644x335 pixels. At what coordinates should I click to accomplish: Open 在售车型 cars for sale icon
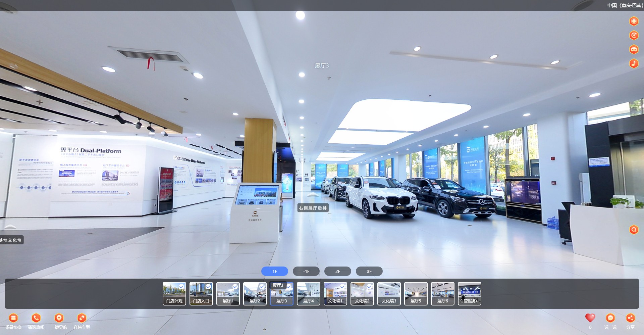point(82,318)
